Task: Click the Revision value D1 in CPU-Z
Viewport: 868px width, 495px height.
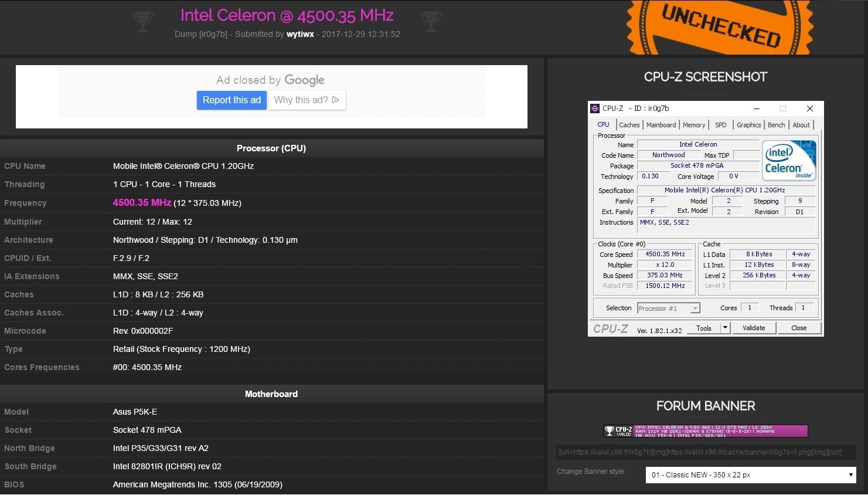Action: (800, 212)
